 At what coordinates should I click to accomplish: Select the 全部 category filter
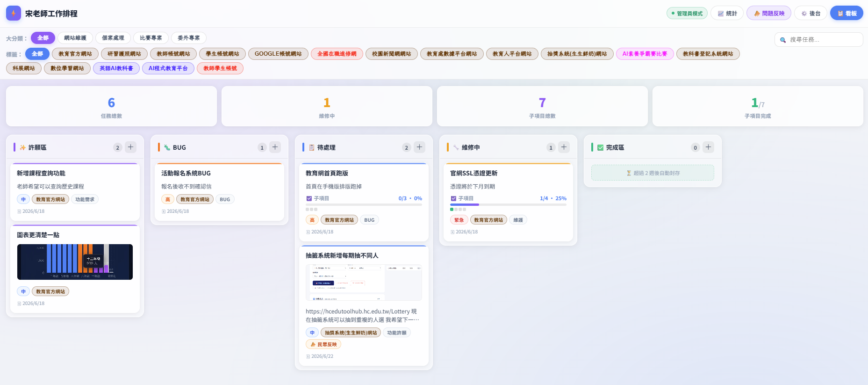(43, 38)
